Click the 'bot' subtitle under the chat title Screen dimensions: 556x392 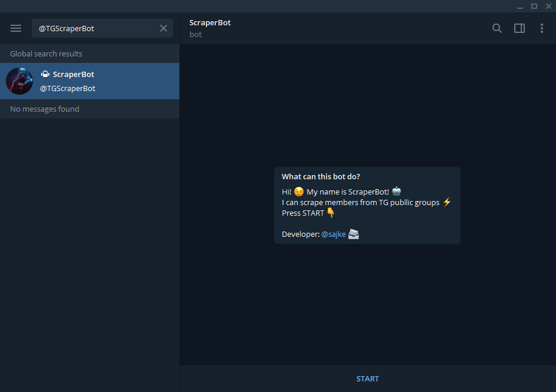[195, 34]
